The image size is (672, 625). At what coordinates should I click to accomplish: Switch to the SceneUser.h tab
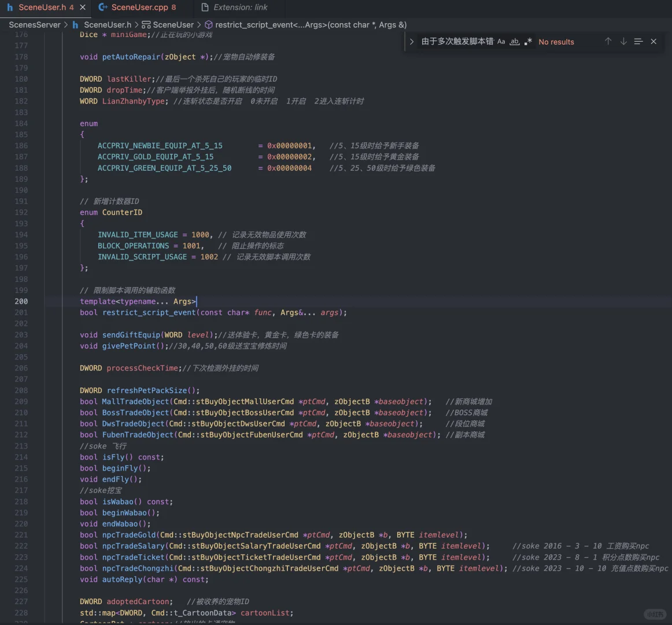[x=46, y=8]
